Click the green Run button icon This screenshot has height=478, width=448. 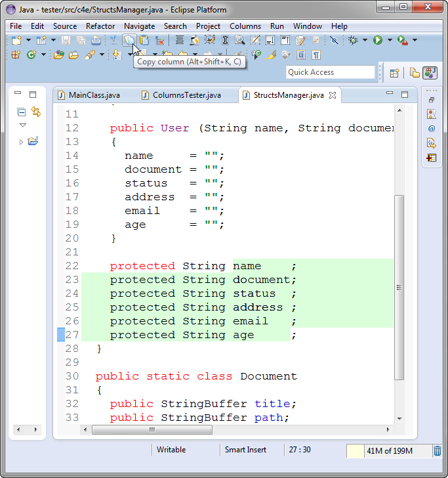click(x=378, y=40)
